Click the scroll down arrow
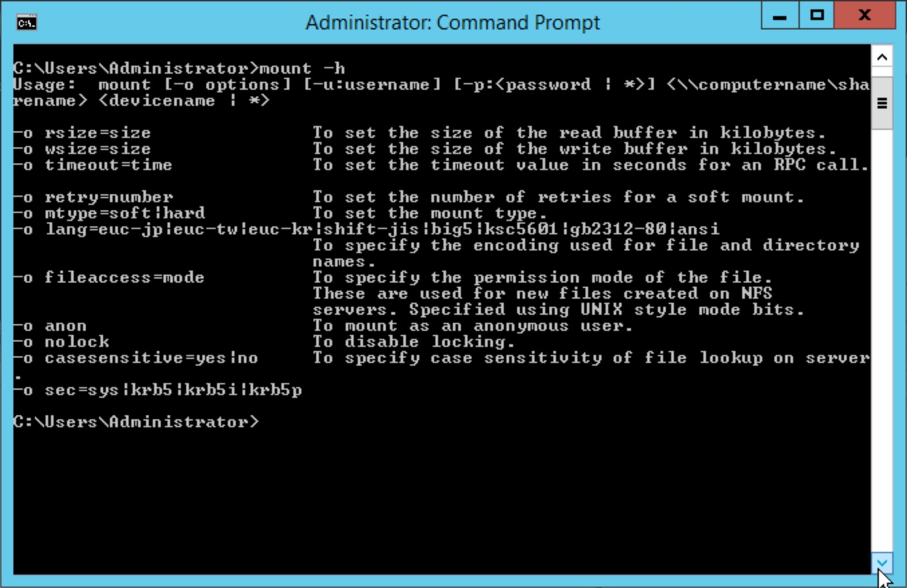 click(x=882, y=563)
